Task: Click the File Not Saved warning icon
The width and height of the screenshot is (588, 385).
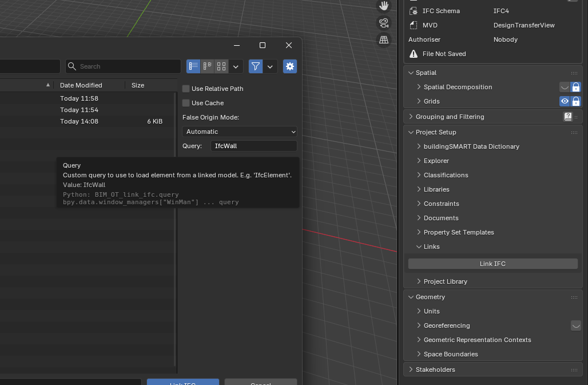Action: pyautogui.click(x=413, y=54)
